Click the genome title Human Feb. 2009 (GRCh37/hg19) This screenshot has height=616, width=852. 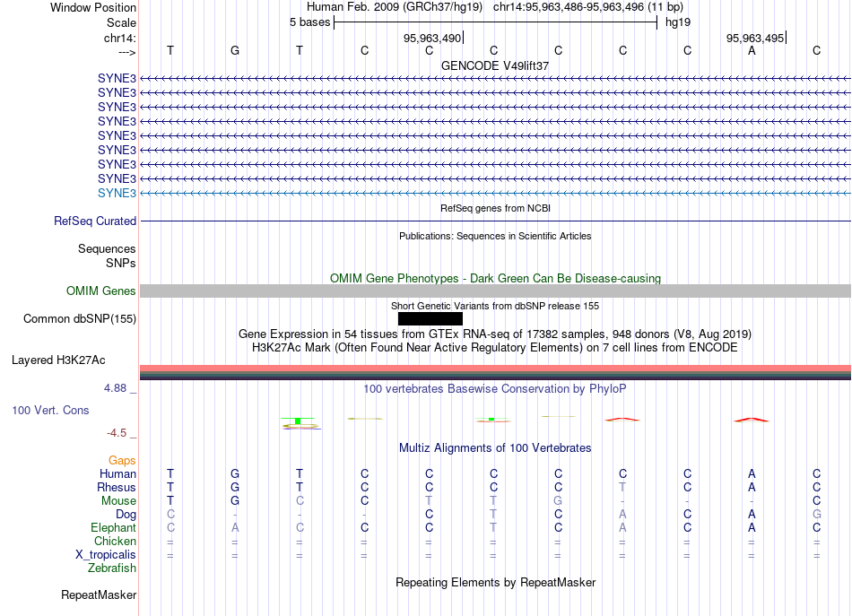point(395,7)
